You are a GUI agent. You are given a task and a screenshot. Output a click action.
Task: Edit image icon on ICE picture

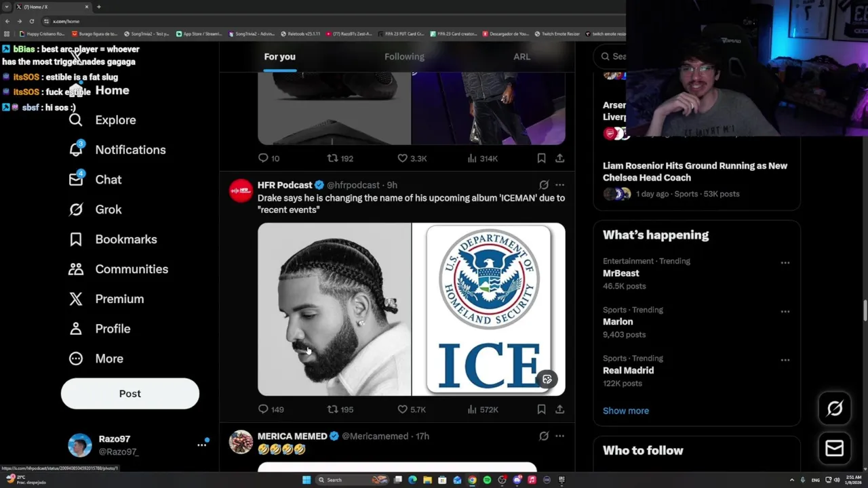pos(547,380)
